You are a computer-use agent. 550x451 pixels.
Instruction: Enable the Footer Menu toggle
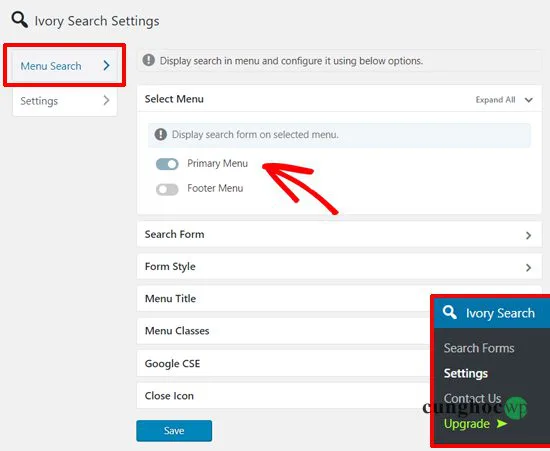(x=167, y=189)
